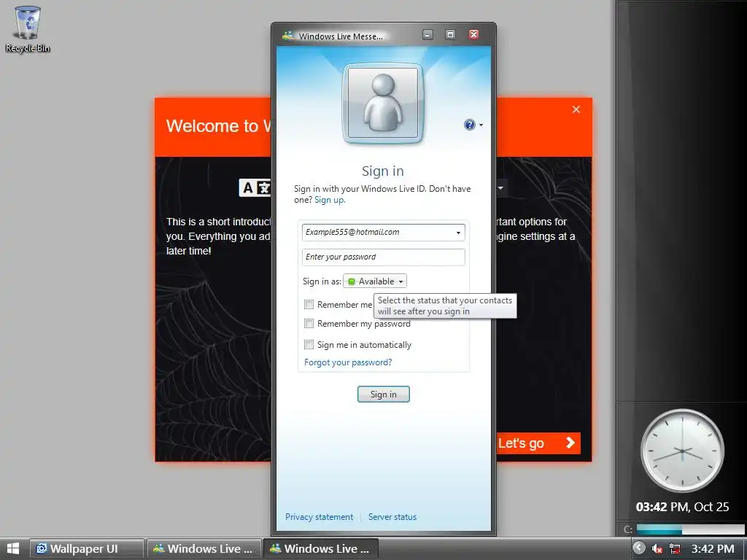
Task: Click the Windows Start button
Action: coord(13,548)
